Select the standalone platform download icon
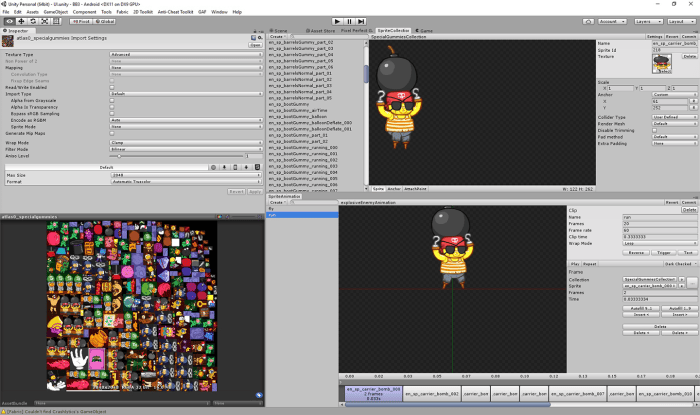The height and width of the screenshot is (415, 700). (224, 167)
